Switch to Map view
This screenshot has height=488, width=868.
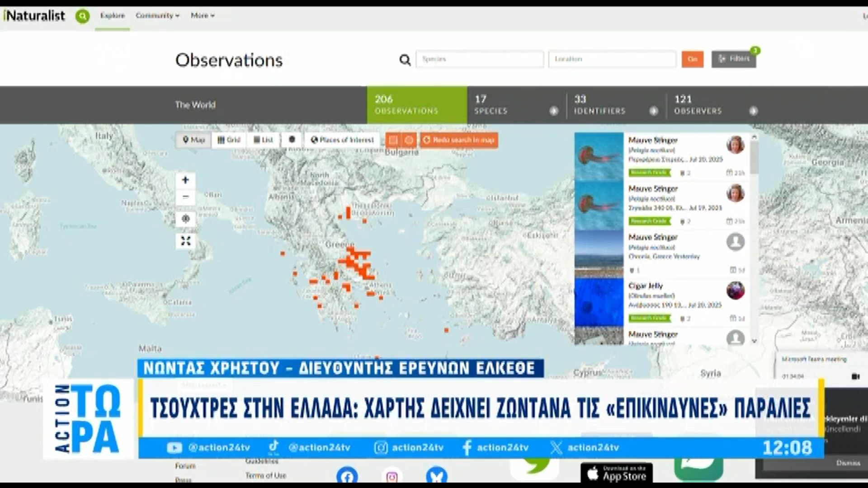[x=193, y=140]
